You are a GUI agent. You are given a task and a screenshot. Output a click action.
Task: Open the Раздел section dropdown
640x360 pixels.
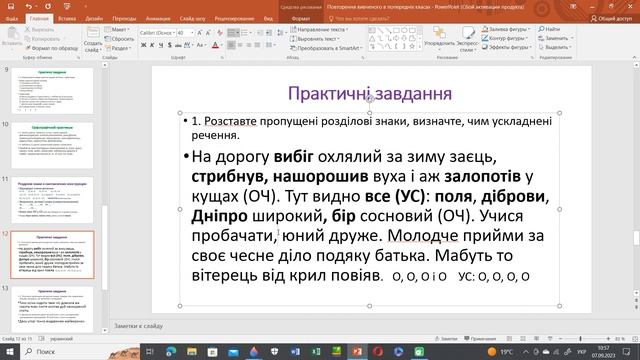(x=118, y=48)
